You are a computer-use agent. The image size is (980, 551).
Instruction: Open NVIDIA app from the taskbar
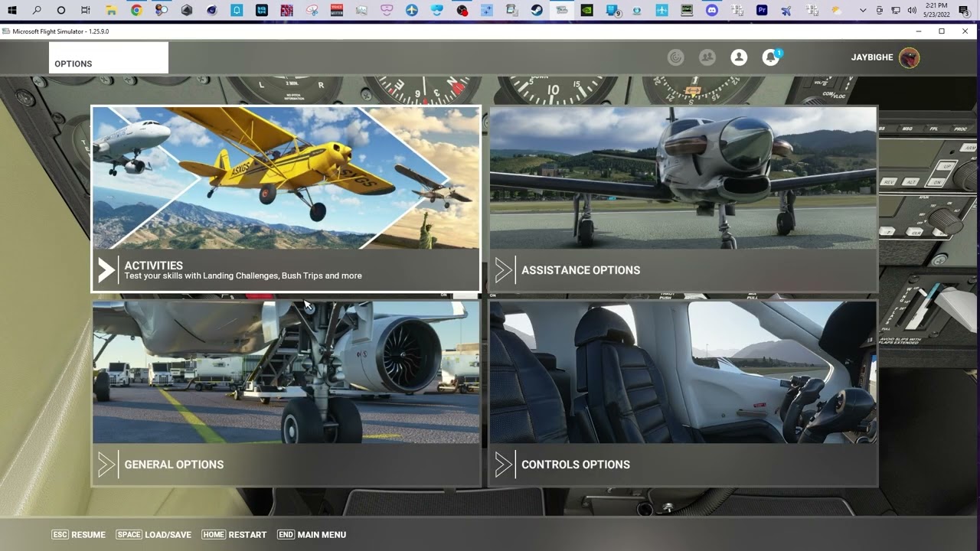[586, 11]
